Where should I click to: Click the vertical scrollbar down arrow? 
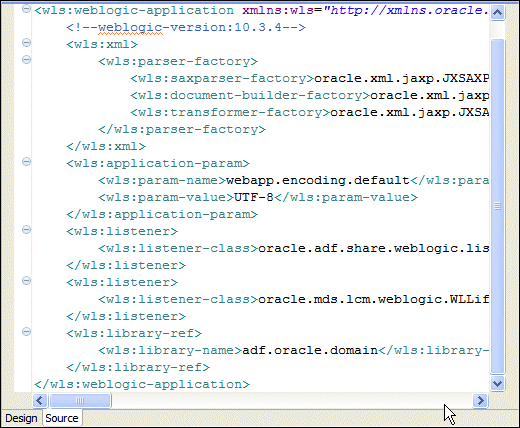pyautogui.click(x=497, y=383)
